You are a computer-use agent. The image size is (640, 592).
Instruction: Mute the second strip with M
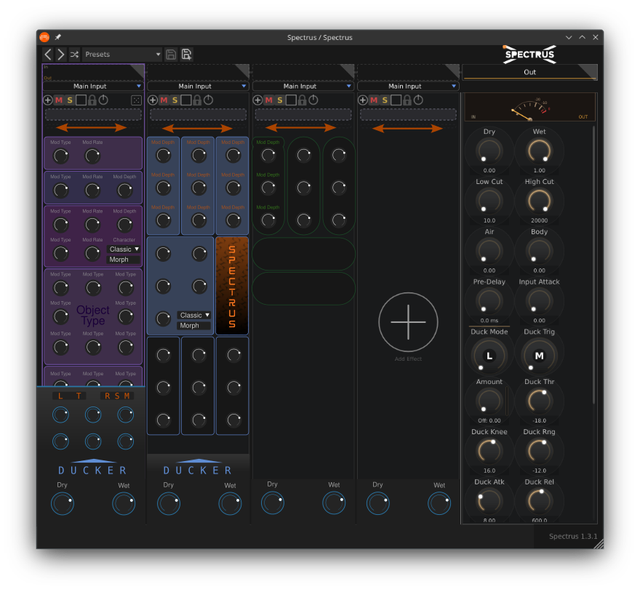click(x=164, y=100)
